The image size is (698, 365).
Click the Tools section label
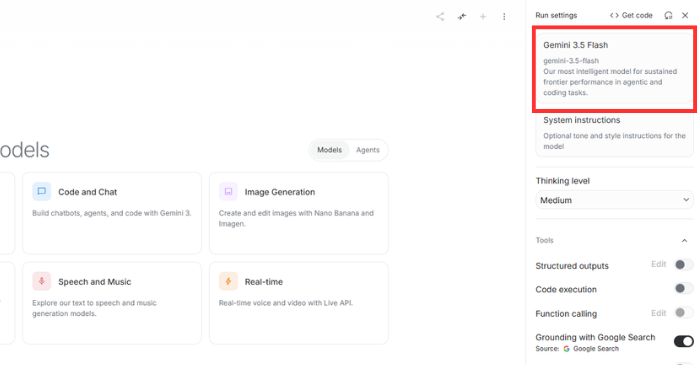click(x=544, y=240)
